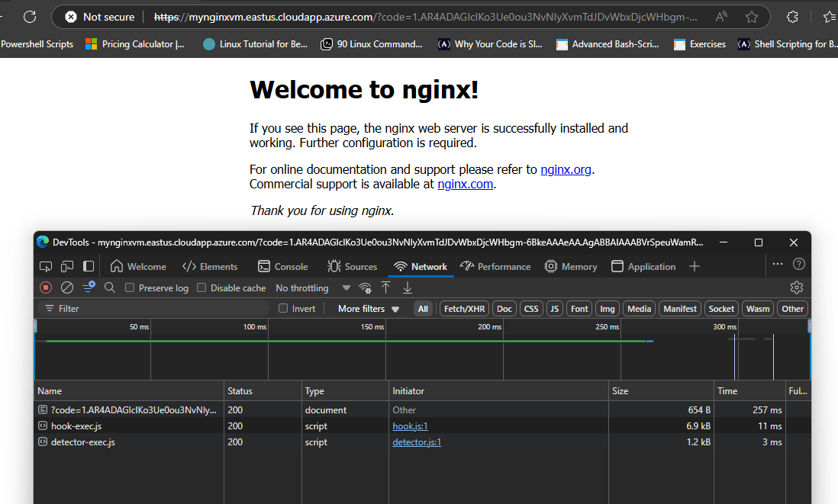Toggle device emulation icon in DevTools
838x504 pixels.
pyautogui.click(x=67, y=266)
